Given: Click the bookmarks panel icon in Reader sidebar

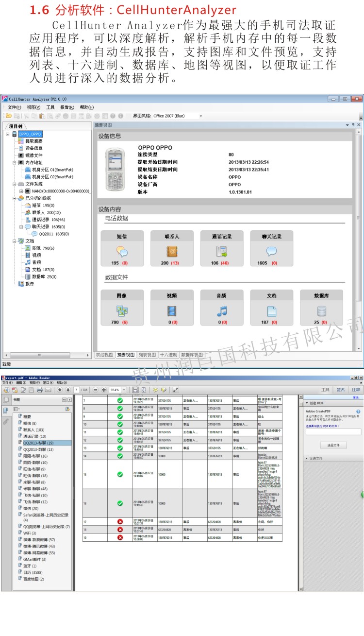Looking at the screenshot, I should point(5,411).
